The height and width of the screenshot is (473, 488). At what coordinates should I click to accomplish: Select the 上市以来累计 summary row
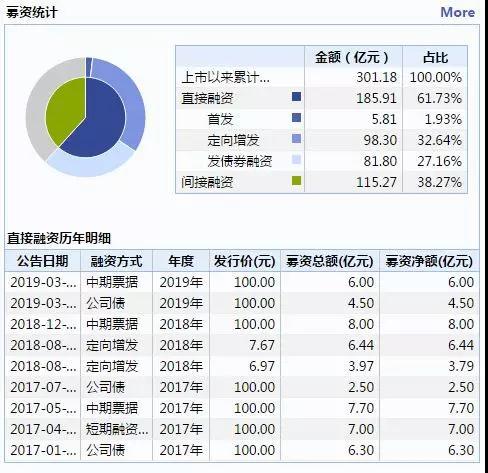coord(322,77)
